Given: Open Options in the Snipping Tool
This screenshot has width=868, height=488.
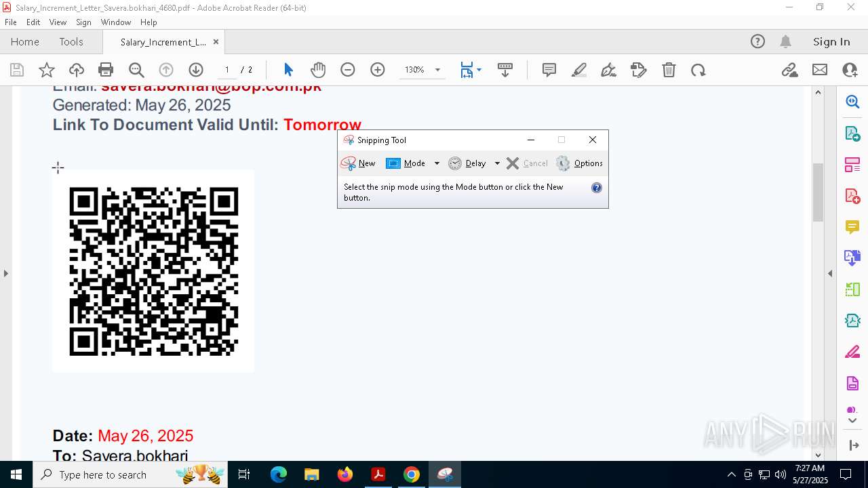Looking at the screenshot, I should tap(580, 163).
